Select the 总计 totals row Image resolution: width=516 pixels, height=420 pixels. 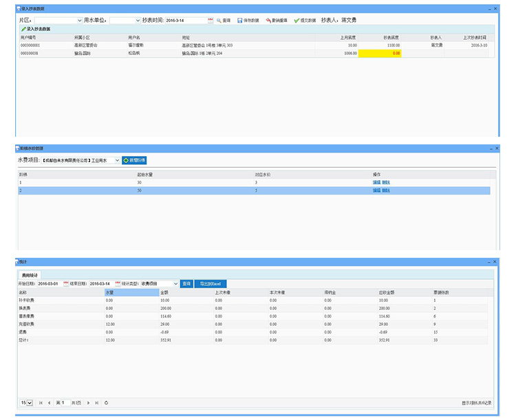252,340
